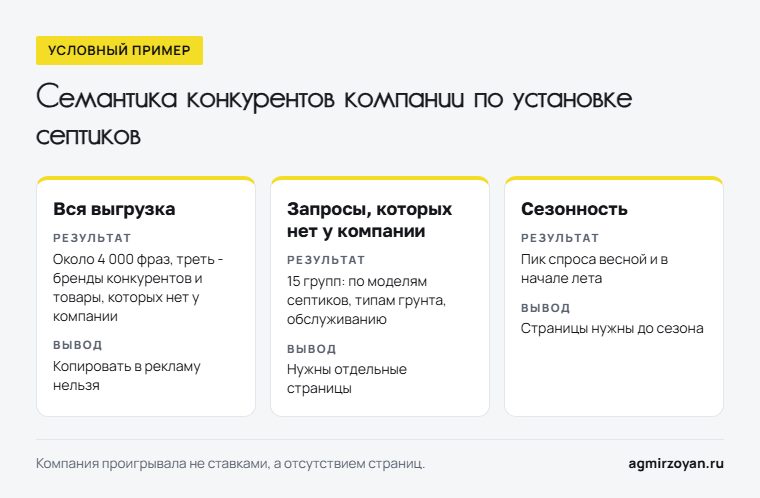Click the 'ВЫВОД' label in the 'Сезонность' card
760x498 pixels.
(x=546, y=308)
